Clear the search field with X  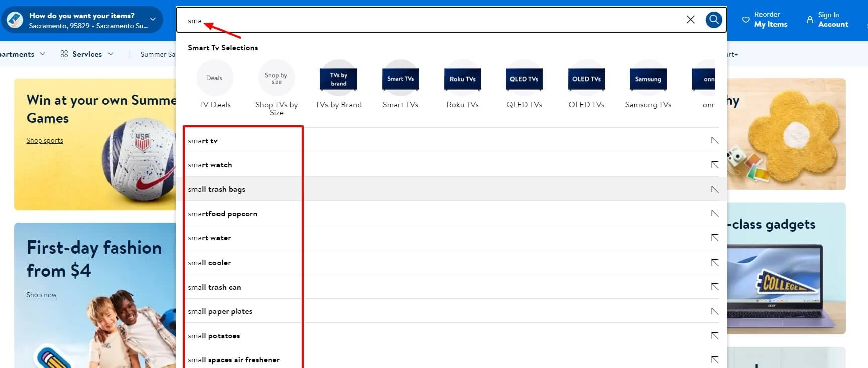coord(690,20)
